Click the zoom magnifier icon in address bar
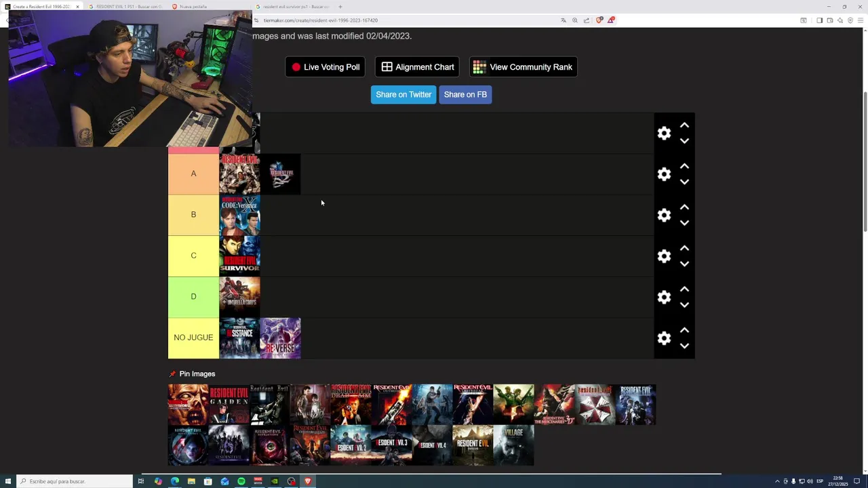The width and height of the screenshot is (868, 488). 575,20
